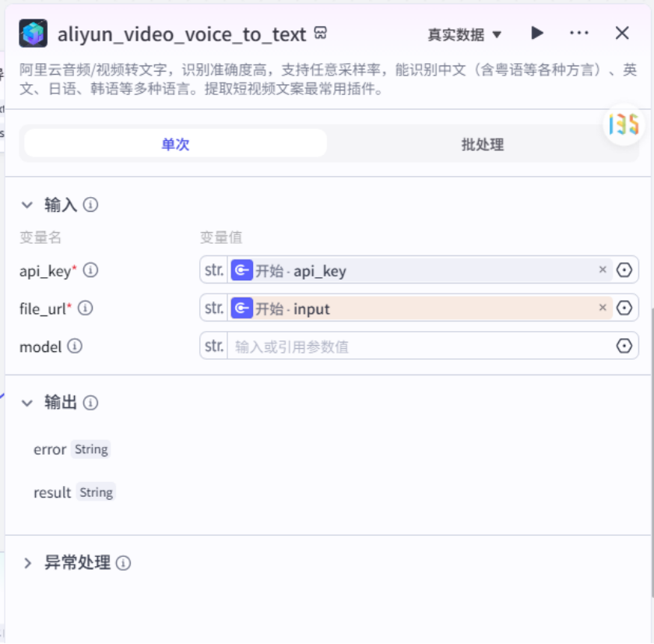Expand the 异常处理 section
Viewport: 654px width, 644px height.
pos(27,563)
